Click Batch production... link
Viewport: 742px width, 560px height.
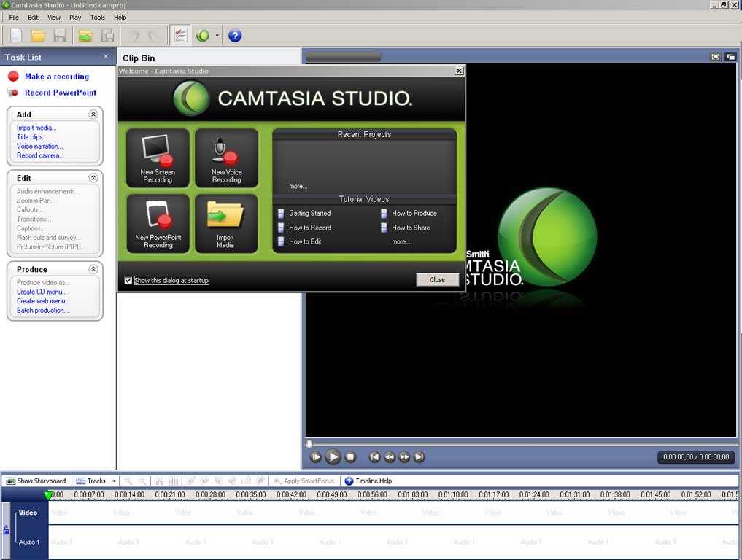click(x=42, y=311)
